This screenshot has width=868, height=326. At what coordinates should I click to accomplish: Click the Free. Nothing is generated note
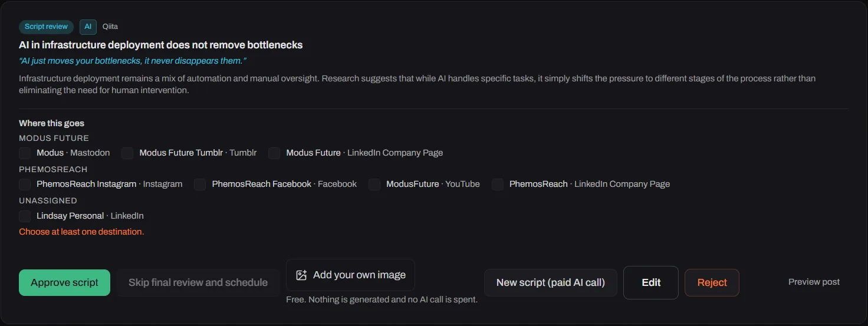[x=382, y=299]
